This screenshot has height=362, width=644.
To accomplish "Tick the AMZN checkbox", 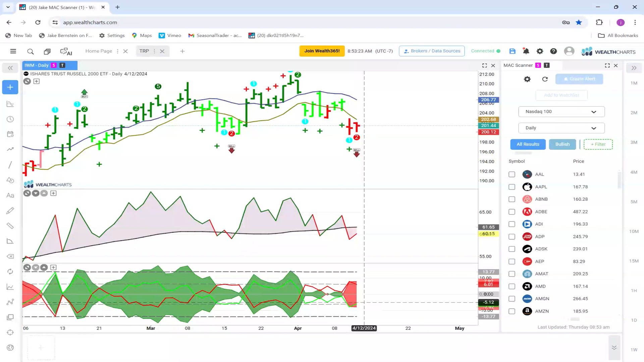I will (512, 311).
